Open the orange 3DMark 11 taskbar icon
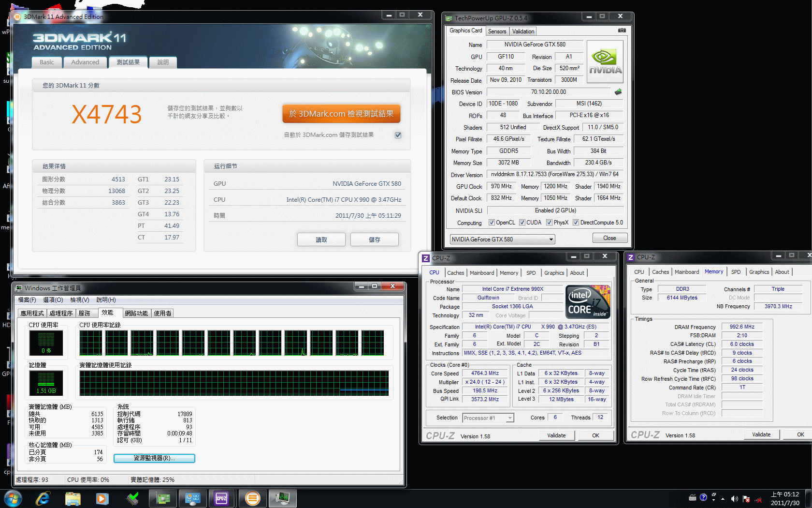 click(252, 498)
